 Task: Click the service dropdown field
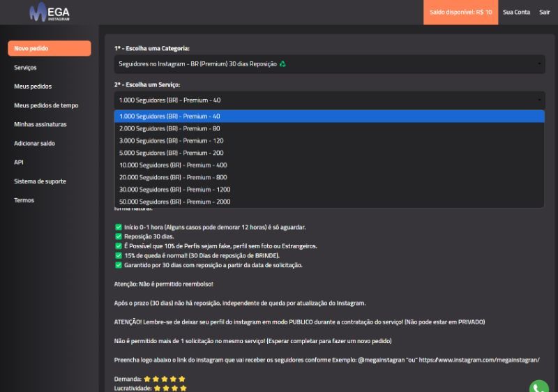329,100
